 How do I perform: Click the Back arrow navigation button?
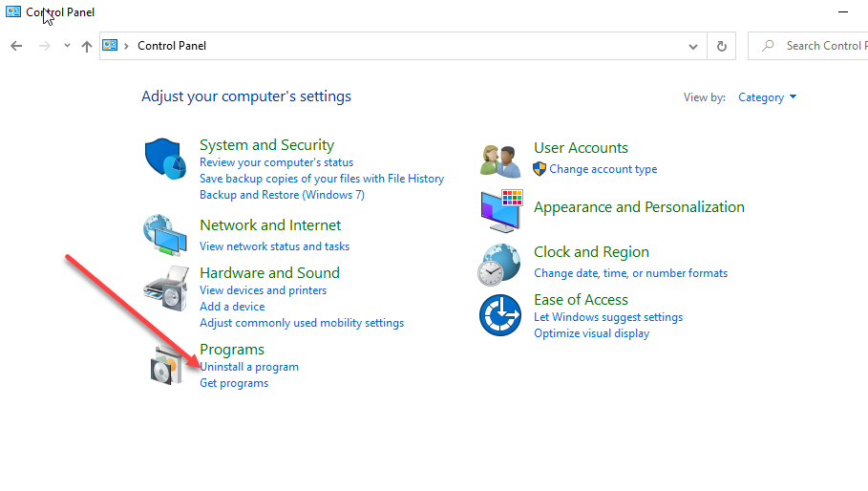click(16, 46)
